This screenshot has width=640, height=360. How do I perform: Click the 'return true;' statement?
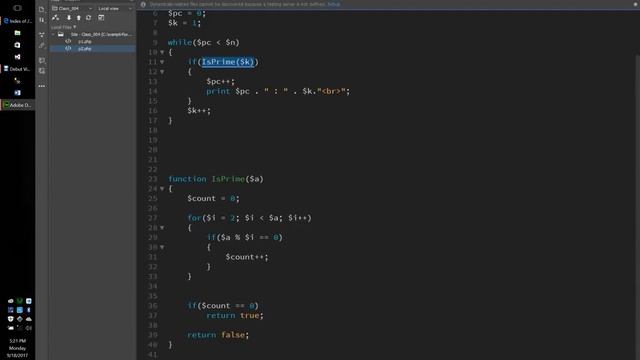[235, 316]
